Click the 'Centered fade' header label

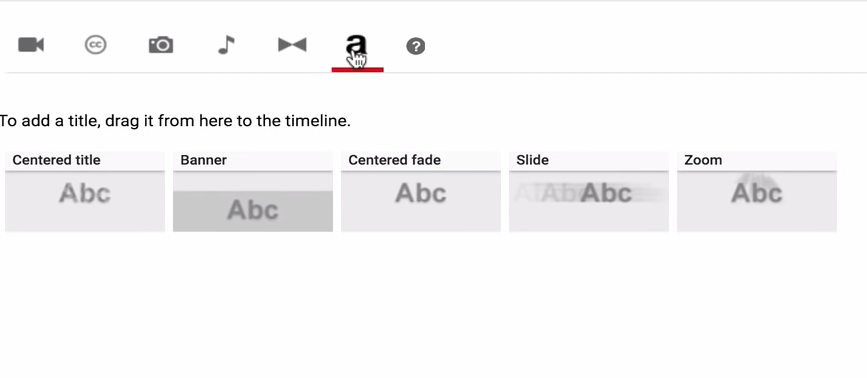(x=394, y=160)
